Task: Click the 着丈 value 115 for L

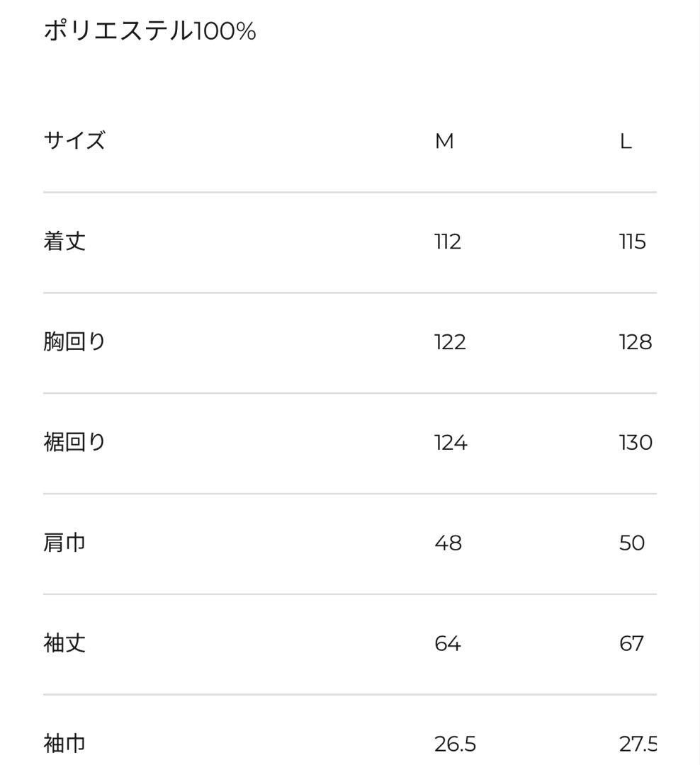Action: [632, 242]
